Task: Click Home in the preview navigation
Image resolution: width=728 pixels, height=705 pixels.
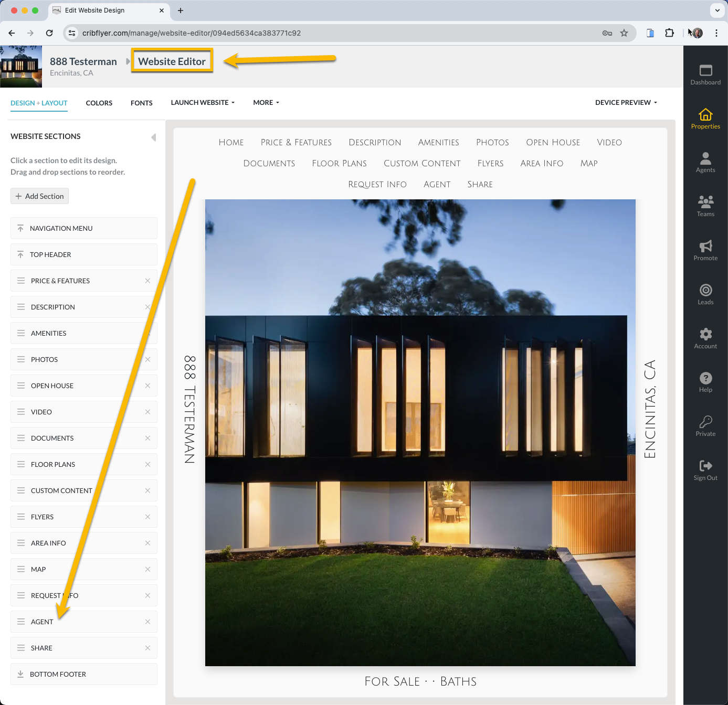Action: pos(231,142)
